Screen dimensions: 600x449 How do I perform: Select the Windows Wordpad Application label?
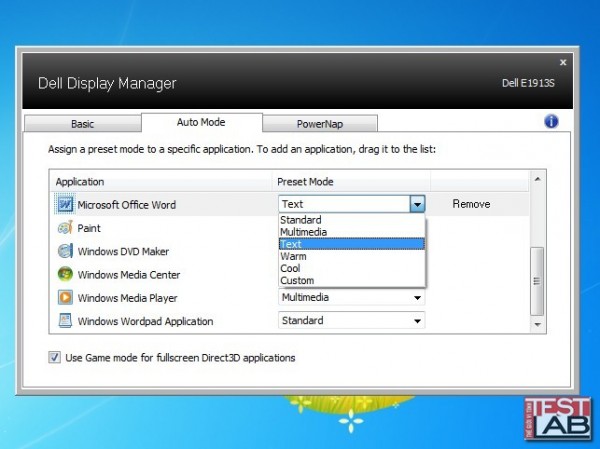[145, 321]
